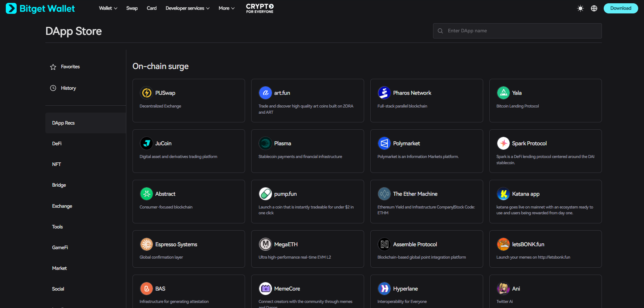
Task: Open the Katana app icon
Action: [503, 194]
